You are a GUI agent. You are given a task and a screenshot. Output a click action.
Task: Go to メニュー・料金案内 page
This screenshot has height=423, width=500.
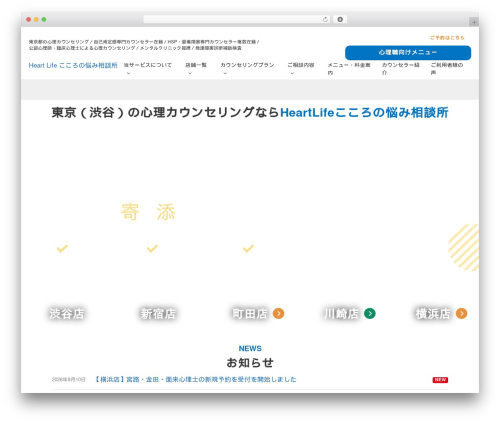point(349,68)
